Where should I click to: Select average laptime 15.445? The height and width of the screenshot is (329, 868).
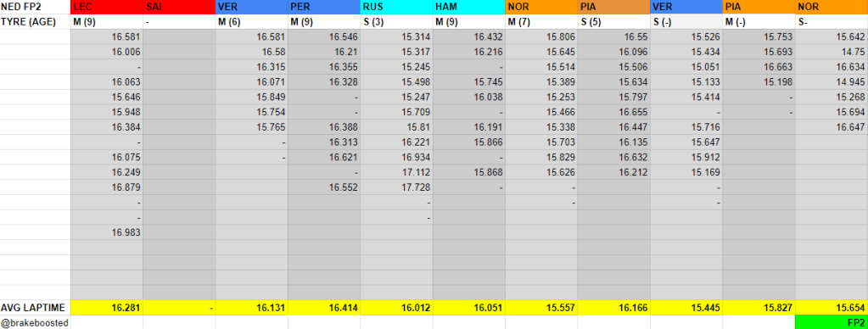(686, 308)
